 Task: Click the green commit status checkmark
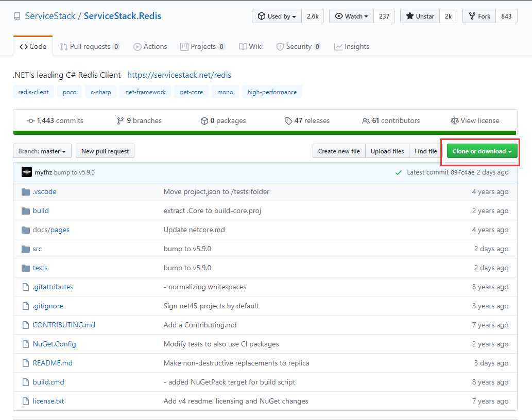[x=398, y=172]
